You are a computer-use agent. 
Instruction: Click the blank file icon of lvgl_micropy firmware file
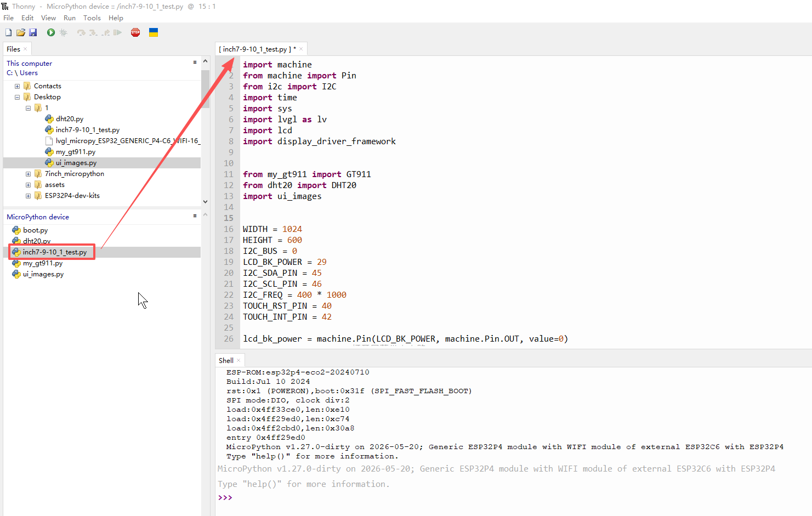point(49,141)
